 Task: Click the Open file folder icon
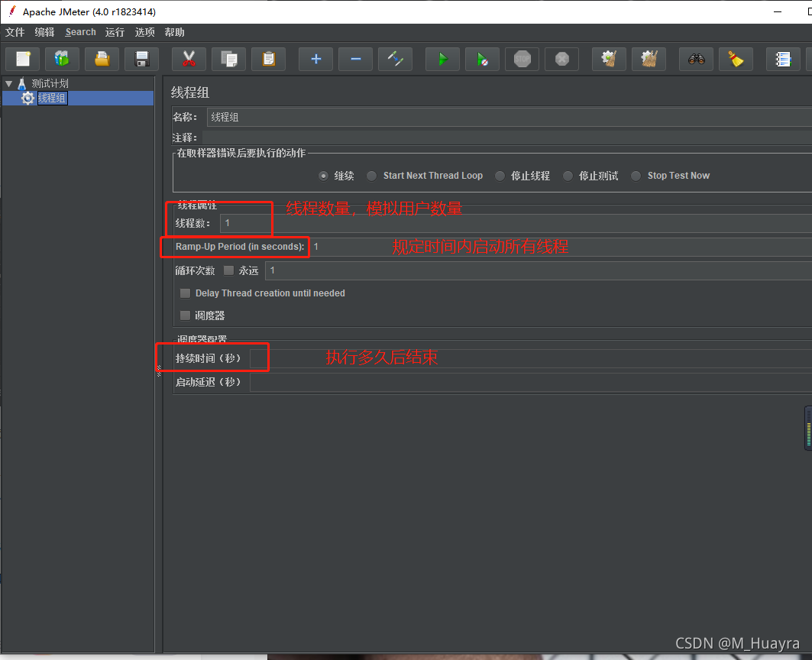point(102,59)
